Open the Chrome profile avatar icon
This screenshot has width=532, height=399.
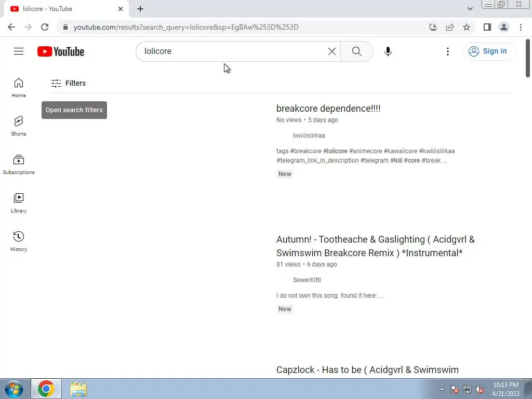[x=504, y=27]
